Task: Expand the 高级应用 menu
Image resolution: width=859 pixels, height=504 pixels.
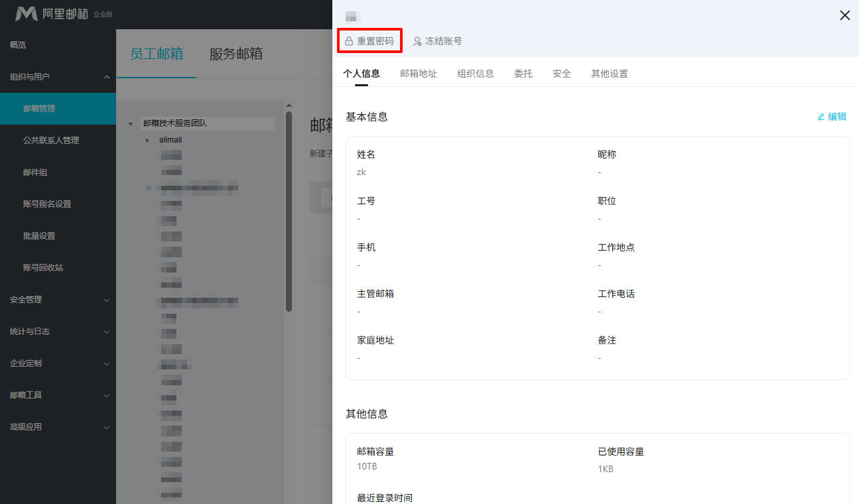Action: 58,427
